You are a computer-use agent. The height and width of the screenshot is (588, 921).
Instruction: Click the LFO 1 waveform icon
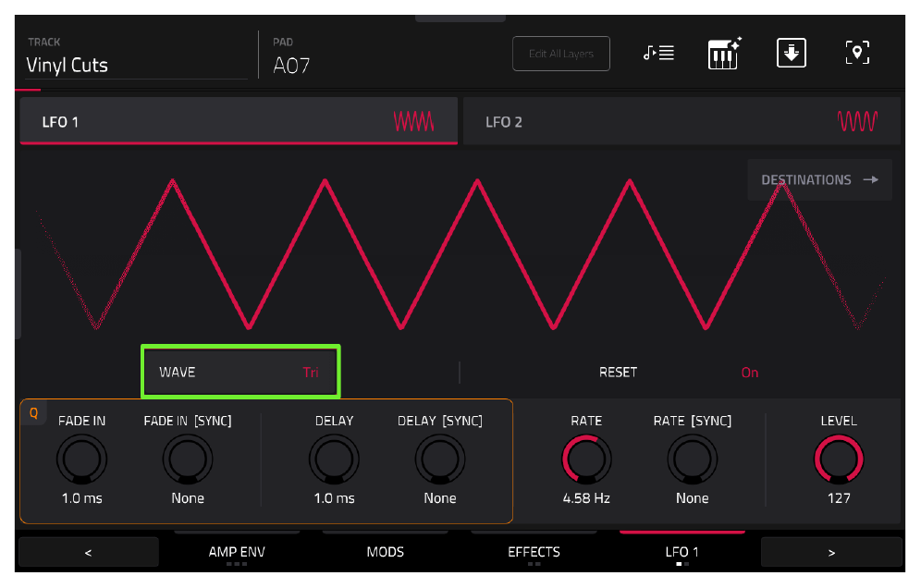point(413,122)
